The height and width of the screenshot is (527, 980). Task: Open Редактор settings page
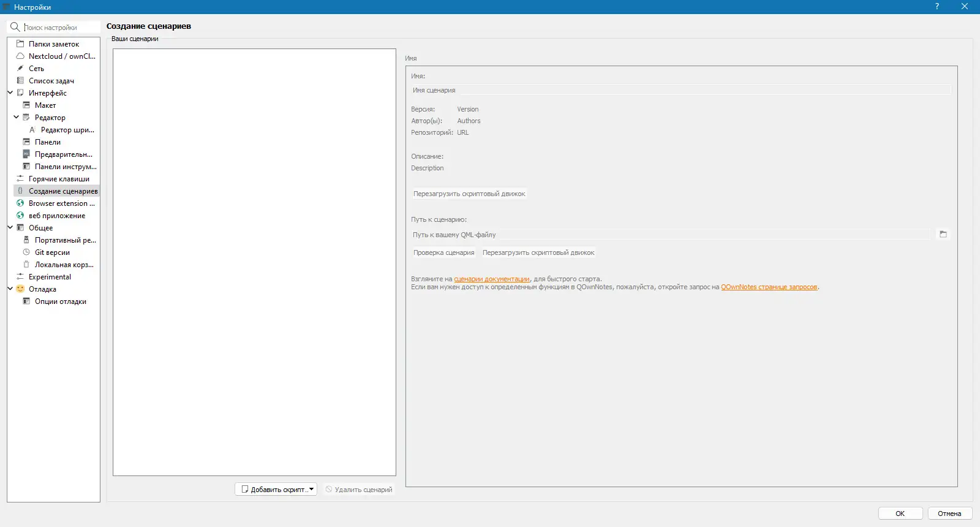[x=50, y=118]
